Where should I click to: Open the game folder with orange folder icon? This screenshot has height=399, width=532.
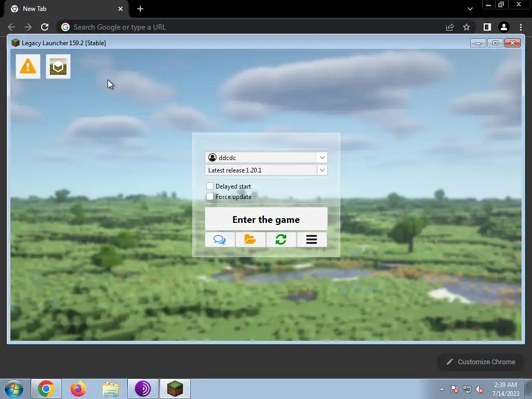[x=250, y=240]
